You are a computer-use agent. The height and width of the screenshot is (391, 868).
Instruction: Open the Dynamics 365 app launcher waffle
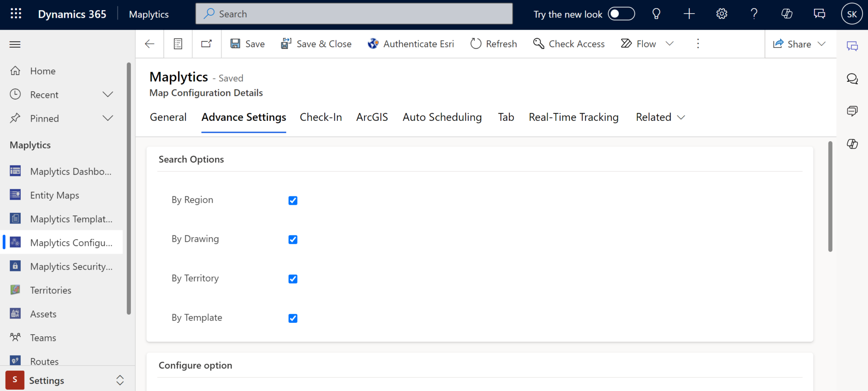pos(16,14)
